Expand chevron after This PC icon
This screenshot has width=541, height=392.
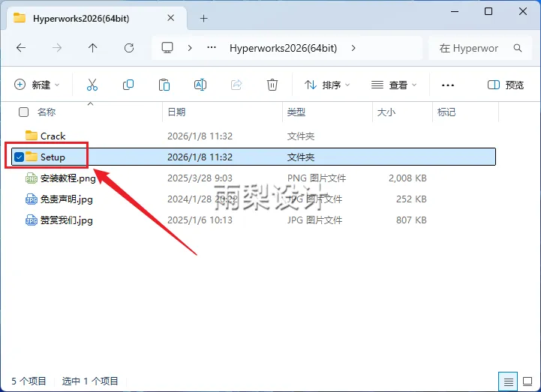pyautogui.click(x=190, y=48)
